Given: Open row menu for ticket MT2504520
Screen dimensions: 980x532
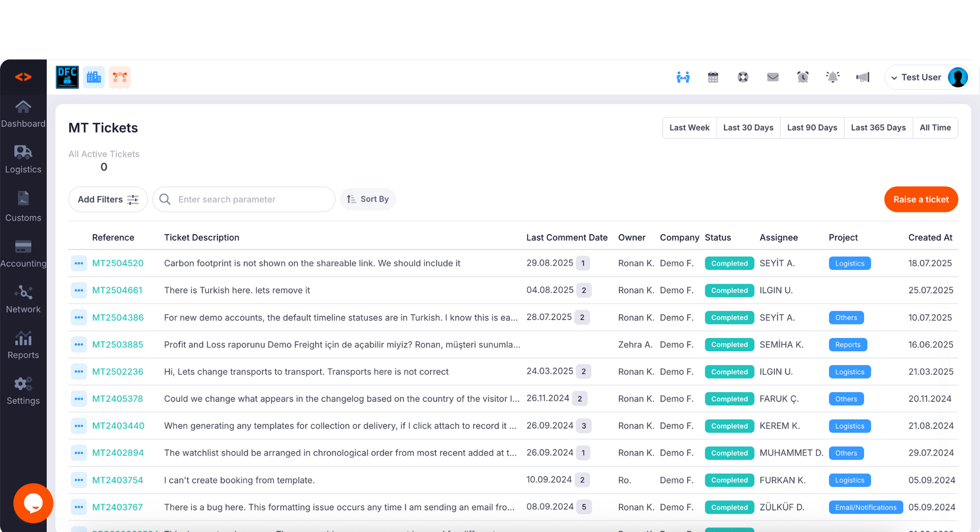Looking at the screenshot, I should [79, 263].
